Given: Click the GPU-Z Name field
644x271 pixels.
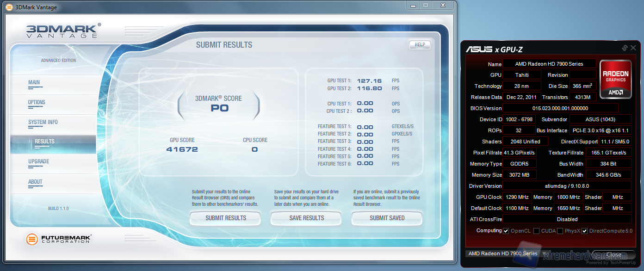Looking at the screenshot, I should tap(549, 64).
